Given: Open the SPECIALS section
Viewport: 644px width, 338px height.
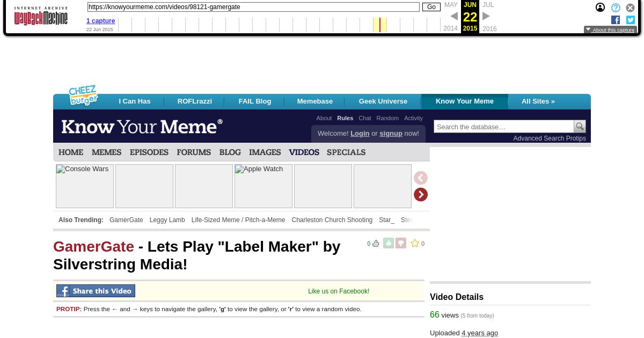Looking at the screenshot, I should click(346, 152).
